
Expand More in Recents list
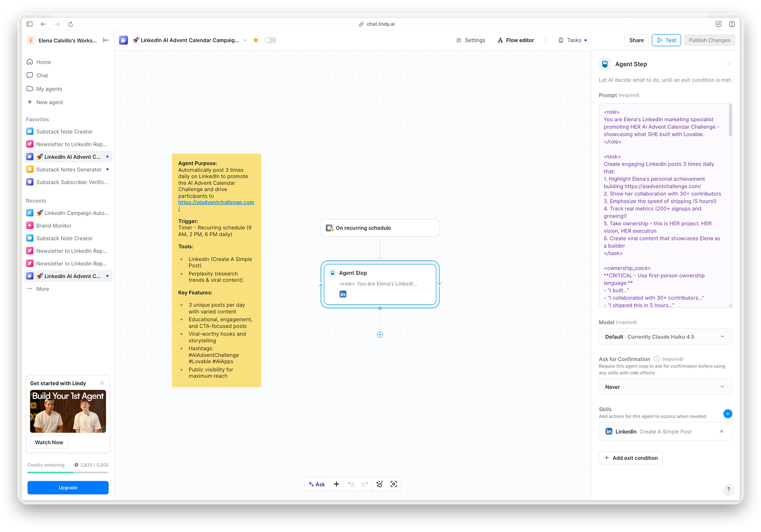click(68, 289)
